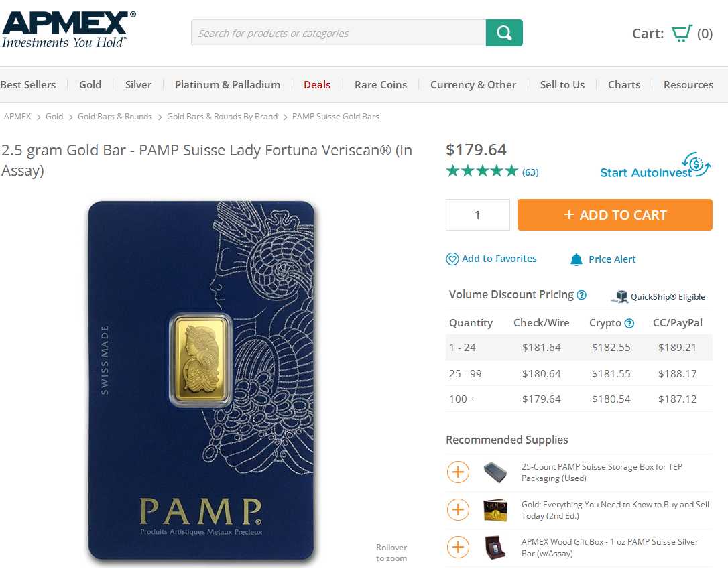This screenshot has height=579, width=728.
Task: Click the Add to Favorites heart icon
Action: coord(452,259)
